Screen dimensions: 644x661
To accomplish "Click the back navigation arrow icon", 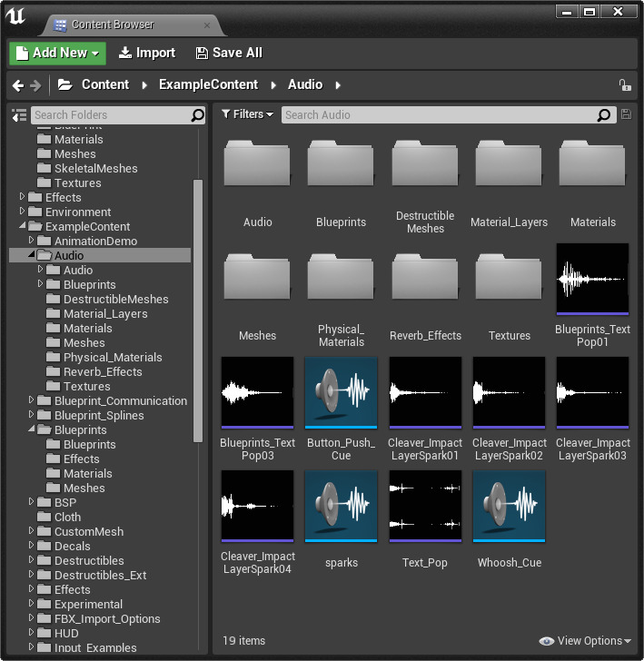I will [x=18, y=85].
